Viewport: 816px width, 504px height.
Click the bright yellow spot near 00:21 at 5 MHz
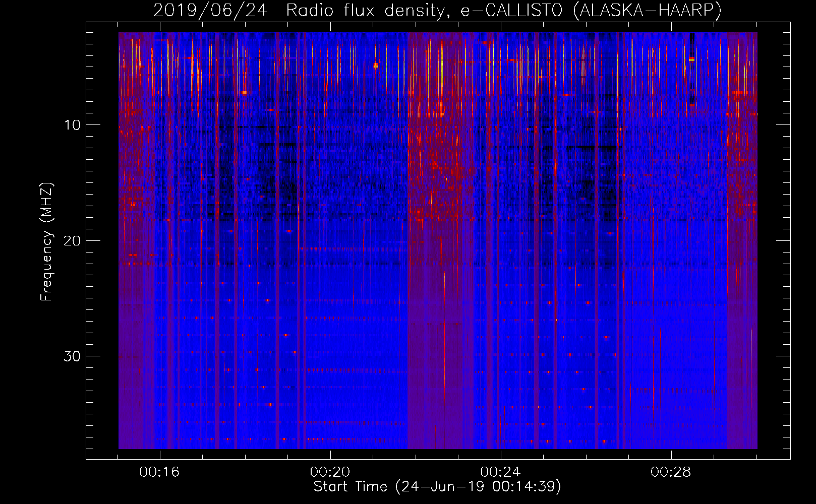coord(376,66)
